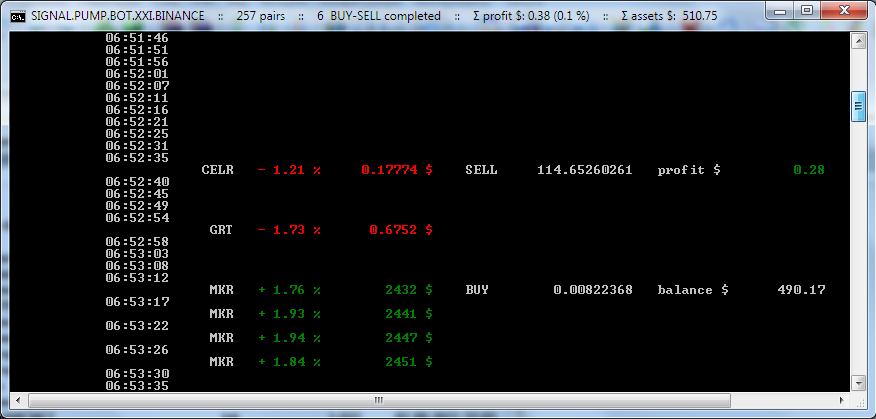Click the green '+ 1.76 %' value

289,290
